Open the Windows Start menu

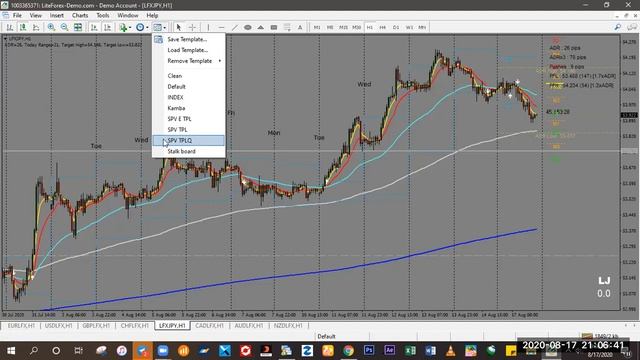(x=11, y=351)
